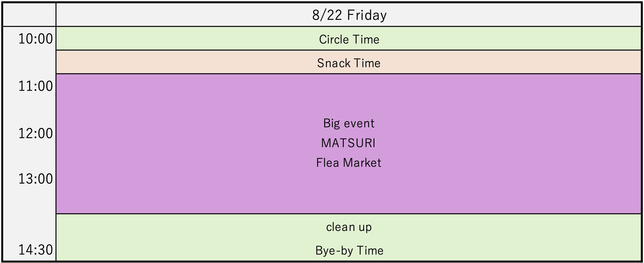Click the 13:00 time label
This screenshot has height=263, width=644.
(x=36, y=179)
